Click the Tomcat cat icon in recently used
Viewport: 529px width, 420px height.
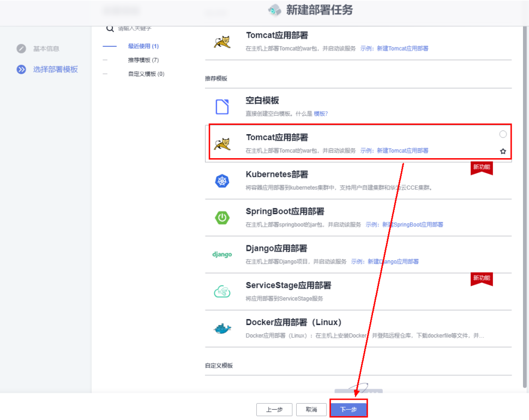coord(222,42)
